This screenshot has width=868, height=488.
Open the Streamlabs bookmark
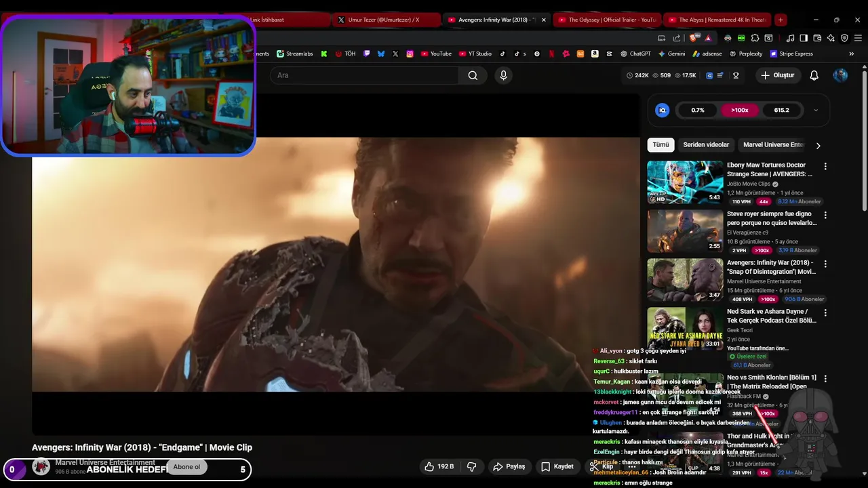point(295,54)
